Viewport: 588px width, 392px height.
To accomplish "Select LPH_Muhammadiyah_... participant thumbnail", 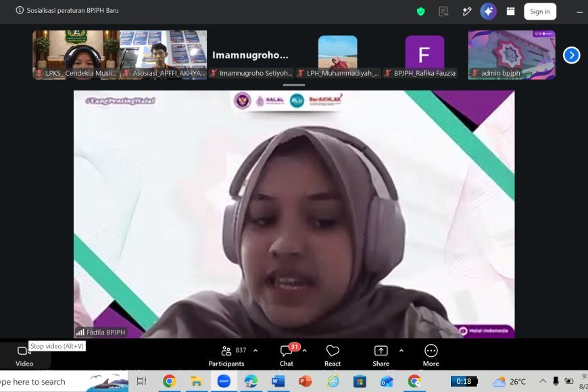I will click(x=337, y=55).
